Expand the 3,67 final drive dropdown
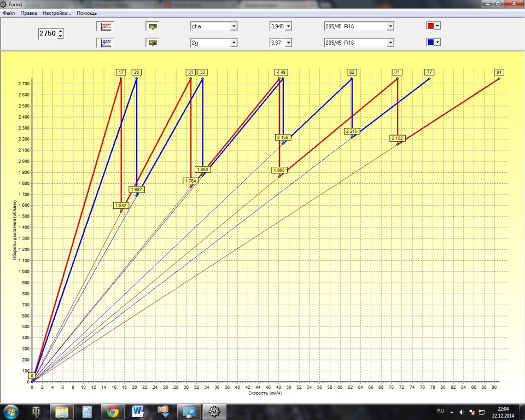The height and width of the screenshot is (420, 525). [289, 43]
